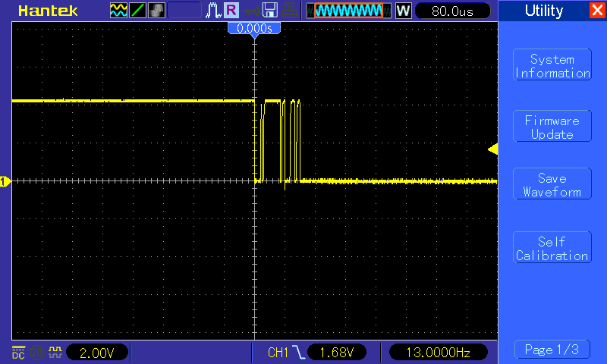The width and height of the screenshot is (607, 364).
Task: Start Self Calibration
Action: pyautogui.click(x=552, y=247)
